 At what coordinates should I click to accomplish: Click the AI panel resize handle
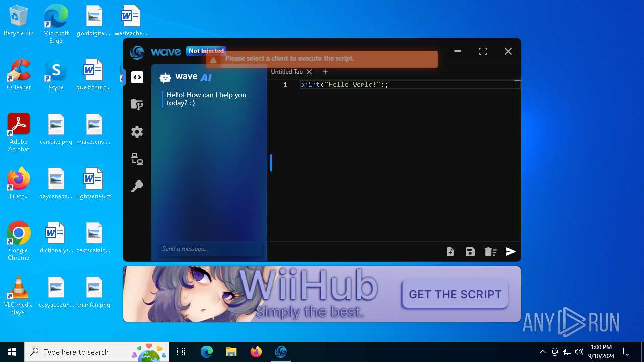(271, 163)
